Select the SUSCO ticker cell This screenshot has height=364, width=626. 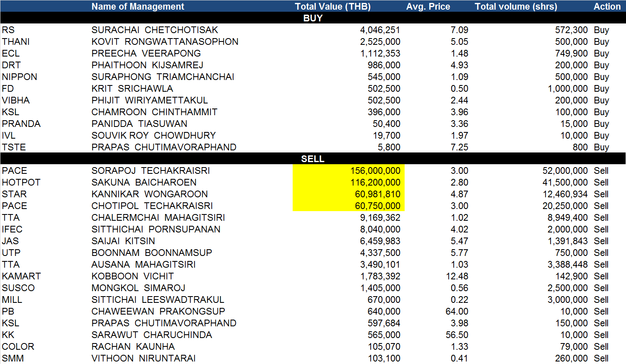[18, 288]
